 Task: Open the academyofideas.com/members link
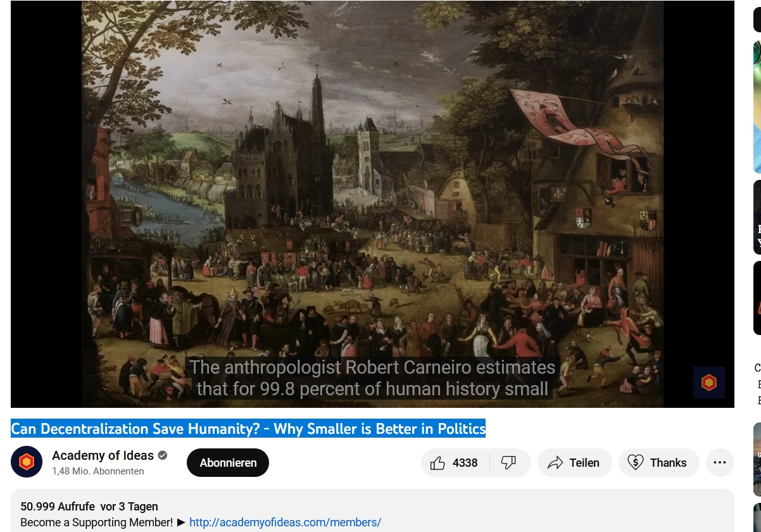point(285,522)
